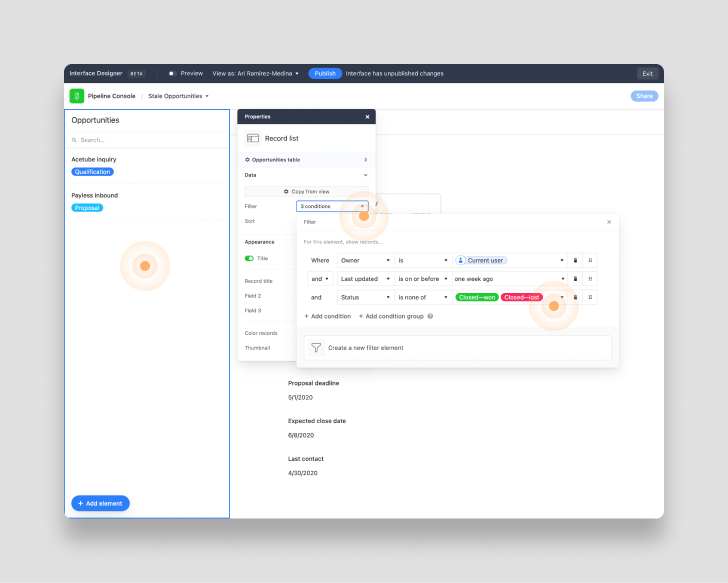The height and width of the screenshot is (583, 728).
Task: Click the BETA badge
Action: [x=136, y=73]
